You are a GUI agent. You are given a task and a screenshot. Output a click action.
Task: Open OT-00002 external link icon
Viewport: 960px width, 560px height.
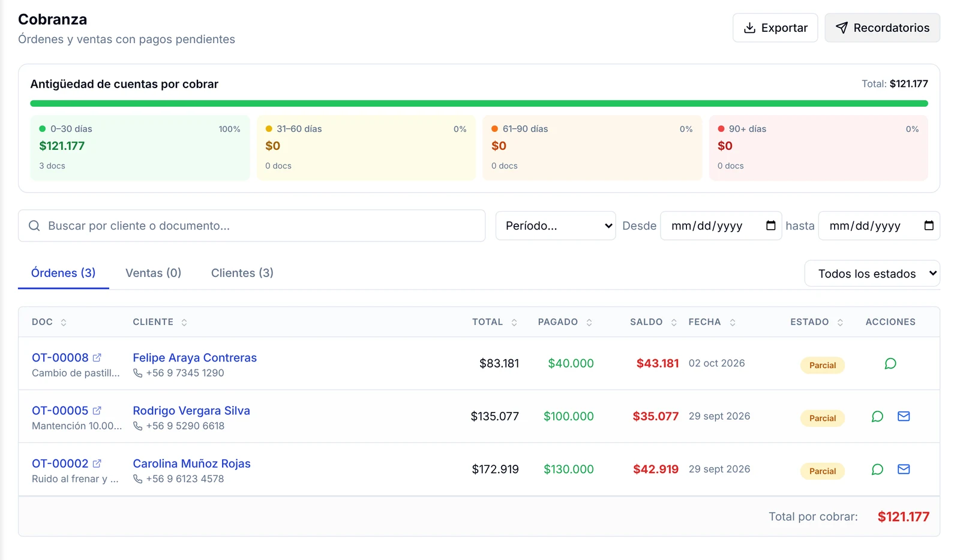[97, 463]
